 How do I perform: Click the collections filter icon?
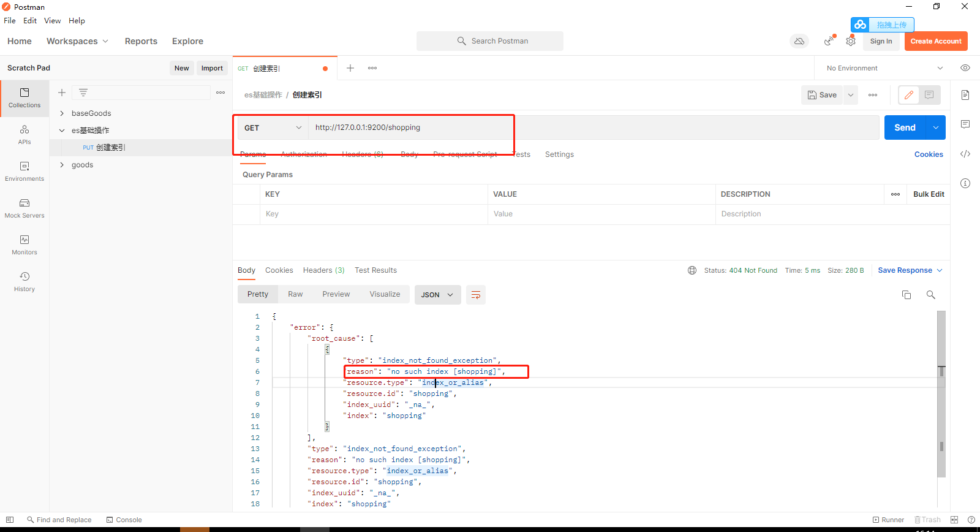coord(83,93)
